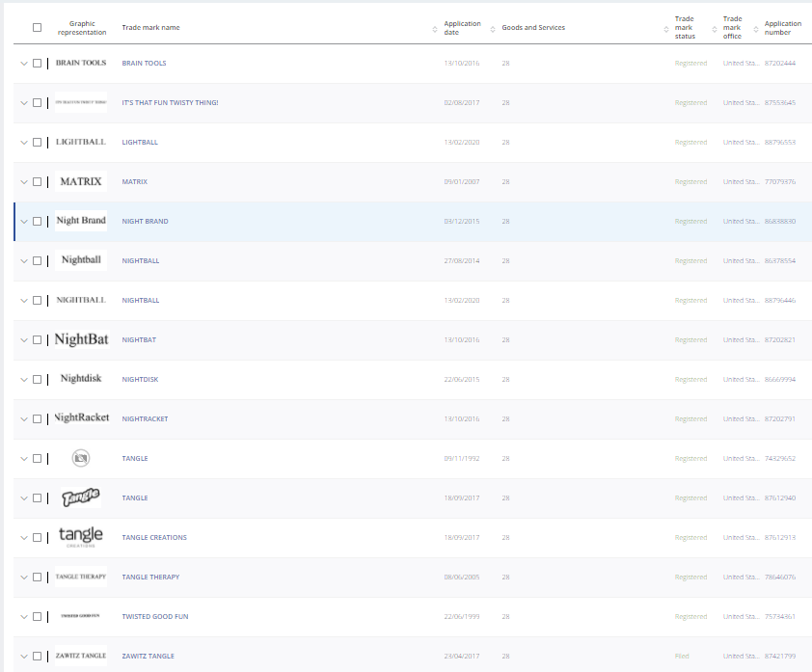View the ZAWITZ TANGLE logo thumbnail

81,656
